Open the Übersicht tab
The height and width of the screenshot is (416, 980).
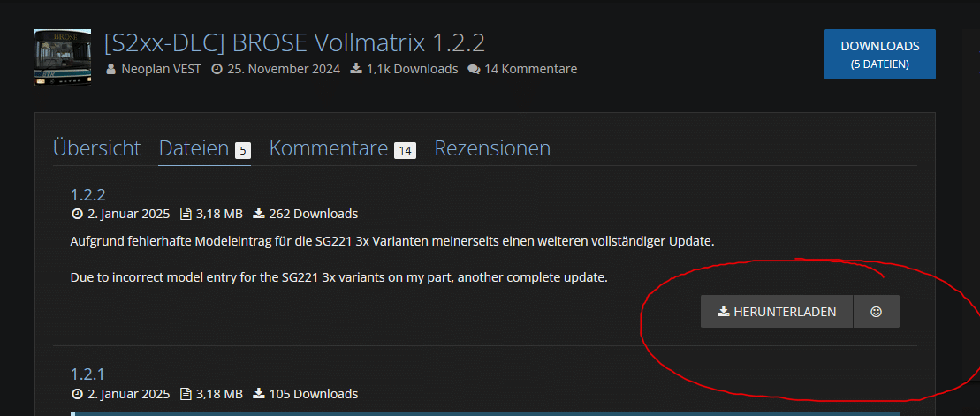pos(97,148)
